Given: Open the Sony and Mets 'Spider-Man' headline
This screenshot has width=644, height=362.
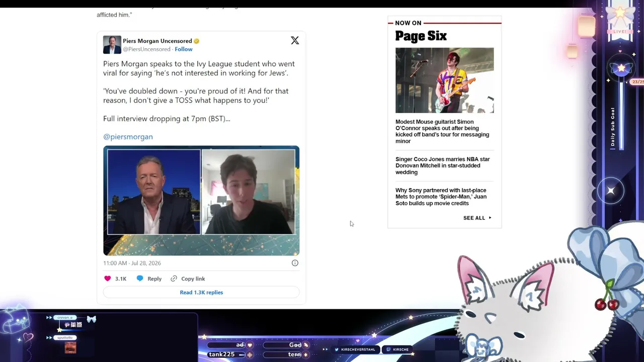Looking at the screenshot, I should (x=441, y=197).
